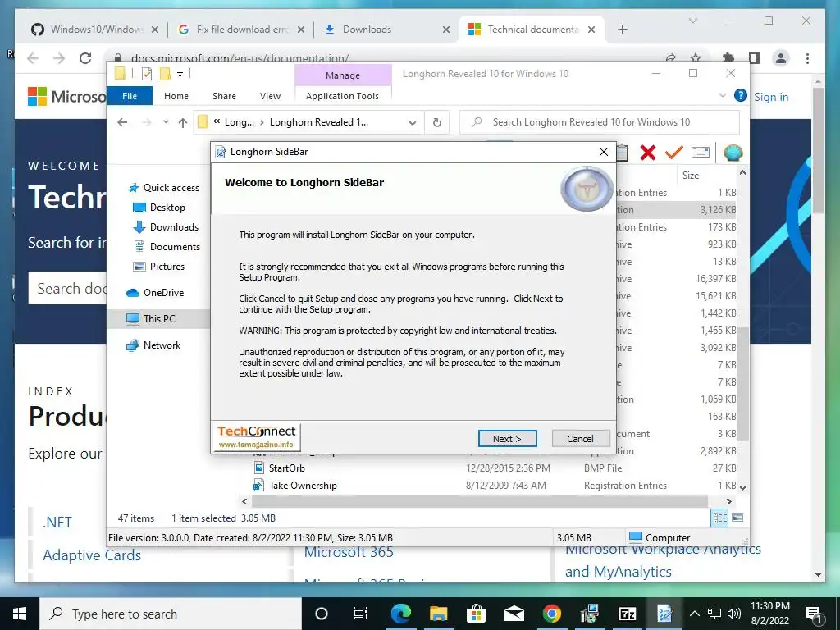840x630 pixels.
Task: Open the Chrome three-dot menu
Action: click(807, 58)
